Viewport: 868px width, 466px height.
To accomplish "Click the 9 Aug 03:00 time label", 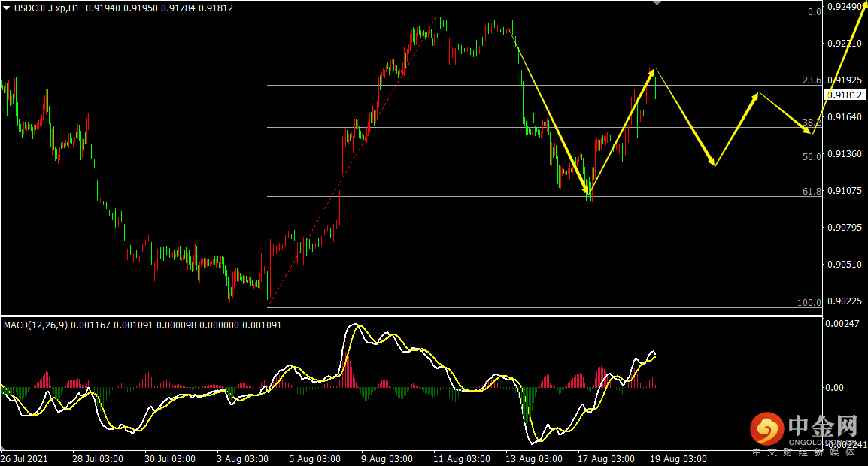I will pyautogui.click(x=387, y=459).
